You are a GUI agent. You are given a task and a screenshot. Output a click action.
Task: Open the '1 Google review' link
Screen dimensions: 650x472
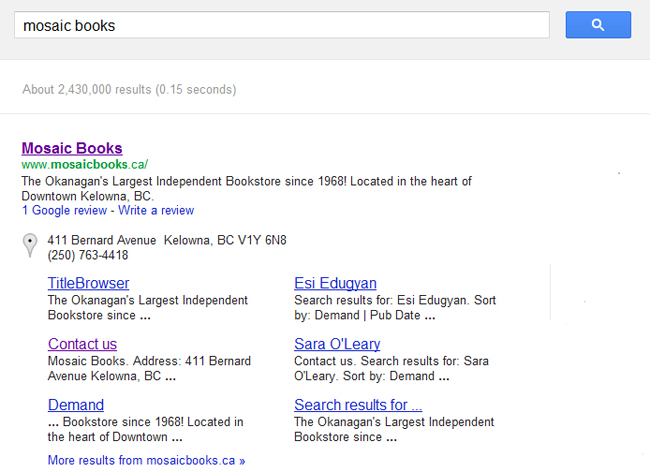tap(65, 211)
